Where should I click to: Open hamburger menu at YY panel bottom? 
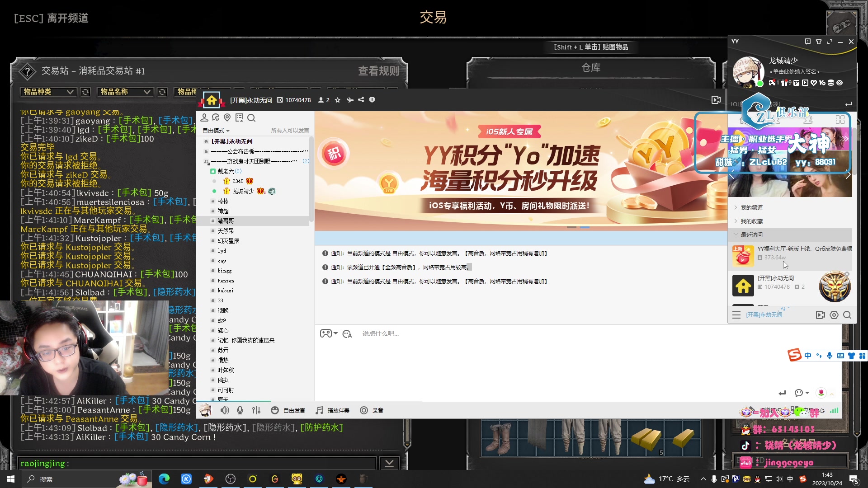tap(736, 315)
